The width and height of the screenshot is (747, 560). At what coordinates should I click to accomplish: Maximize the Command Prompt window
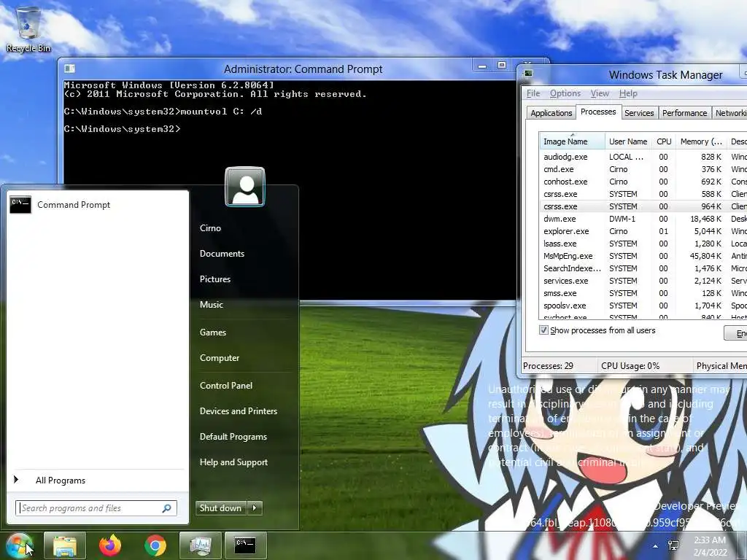click(502, 66)
